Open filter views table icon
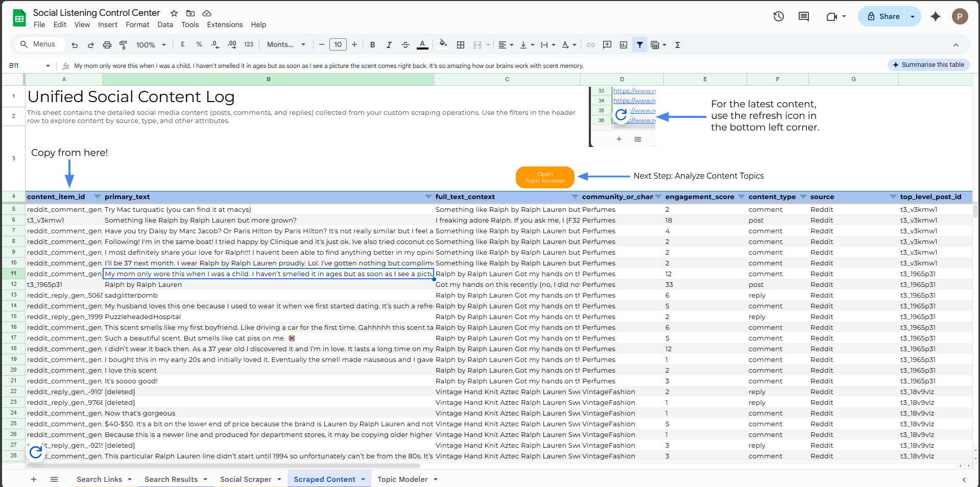Image resolution: width=980 pixels, height=487 pixels. (x=655, y=45)
